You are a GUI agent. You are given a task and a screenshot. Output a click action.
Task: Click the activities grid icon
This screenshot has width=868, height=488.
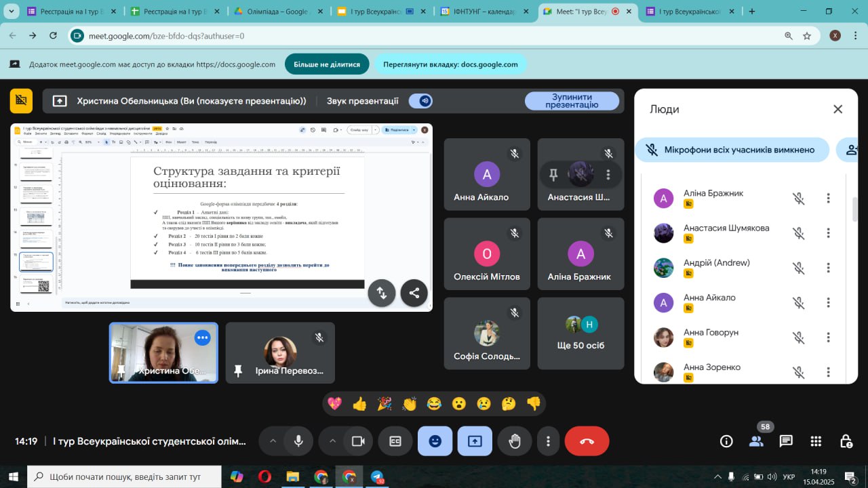tap(816, 441)
